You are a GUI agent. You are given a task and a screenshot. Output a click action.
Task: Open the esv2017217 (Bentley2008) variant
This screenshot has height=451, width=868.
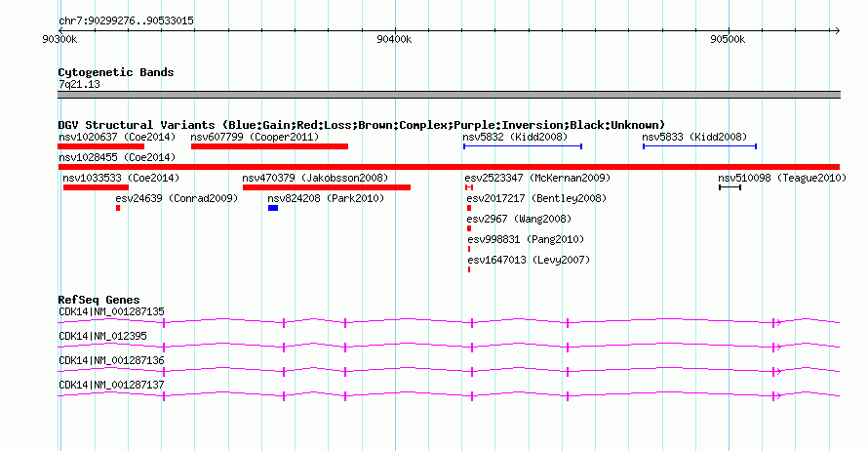536,198
